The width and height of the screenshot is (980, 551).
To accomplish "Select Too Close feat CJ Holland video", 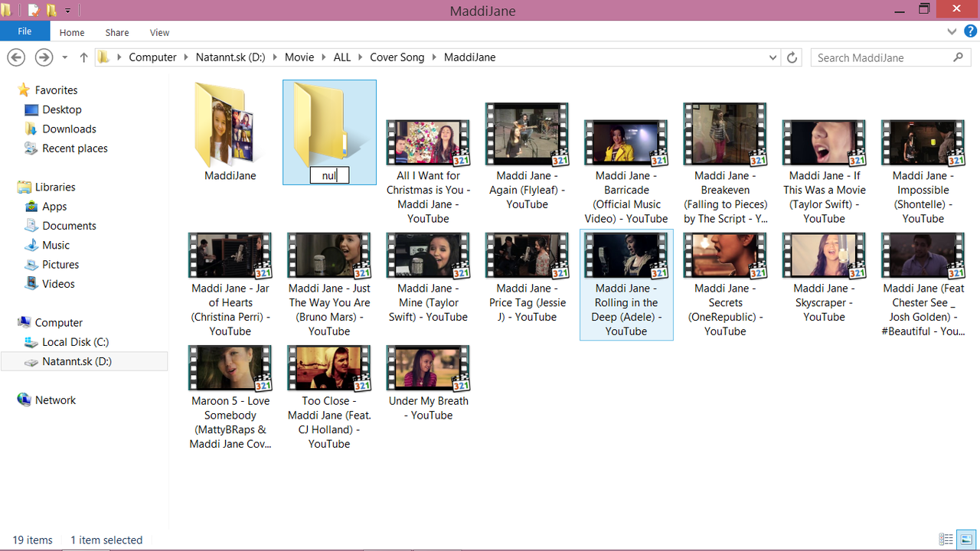I will coord(329,397).
